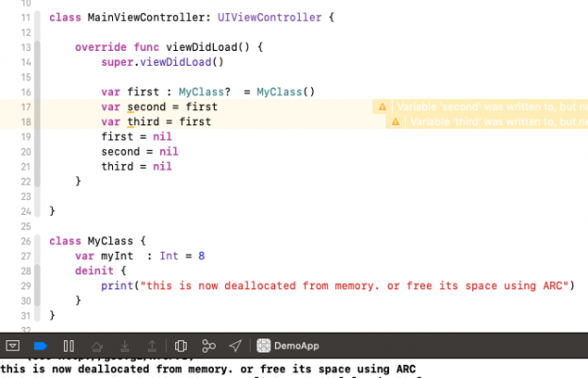Click 'second = nil' statement on line 20
Screen dimensions: 588x378
[x=139, y=152]
